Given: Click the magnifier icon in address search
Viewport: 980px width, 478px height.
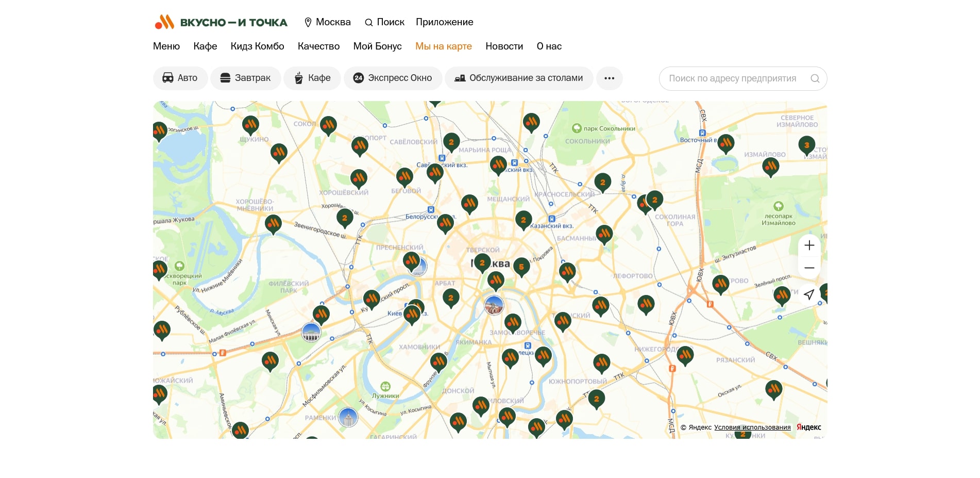Looking at the screenshot, I should pos(815,78).
